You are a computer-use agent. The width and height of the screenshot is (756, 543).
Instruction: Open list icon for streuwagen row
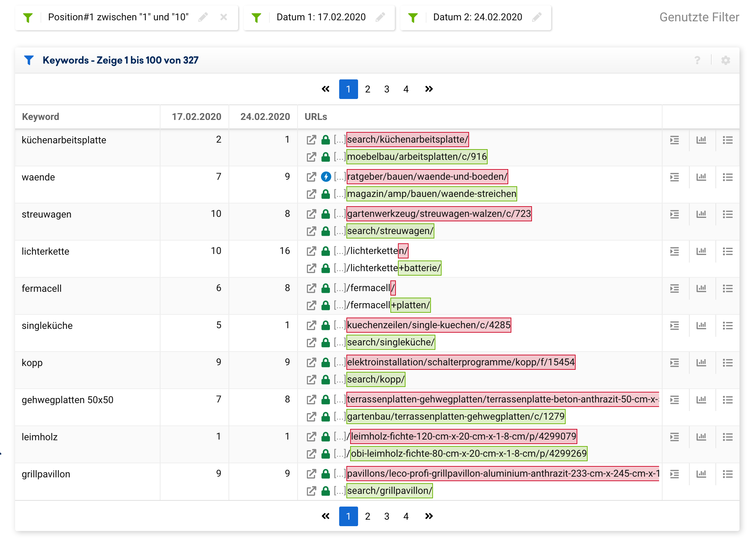coord(727,214)
